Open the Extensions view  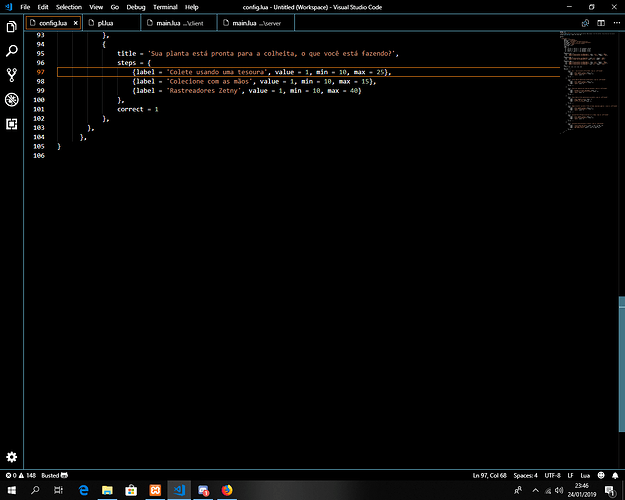point(11,124)
